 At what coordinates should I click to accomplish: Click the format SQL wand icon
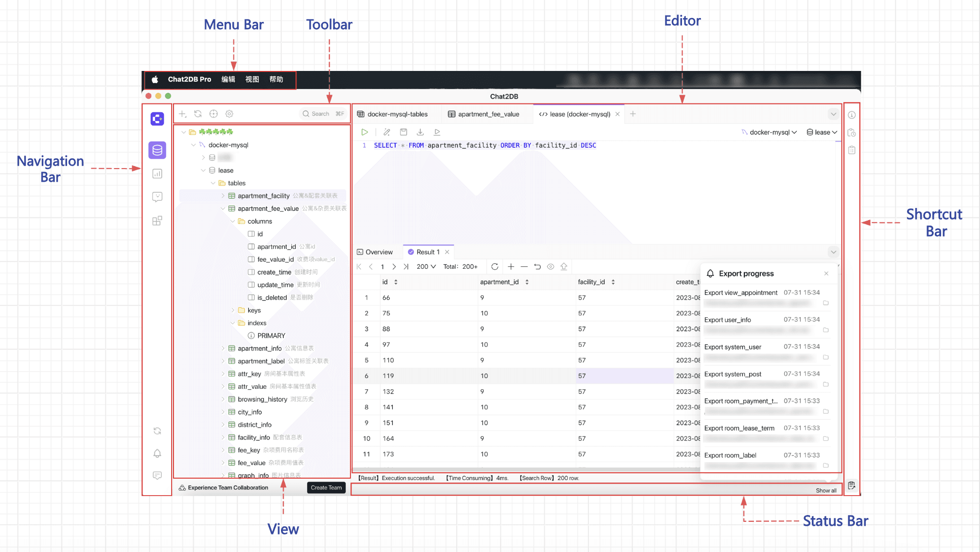pos(387,132)
